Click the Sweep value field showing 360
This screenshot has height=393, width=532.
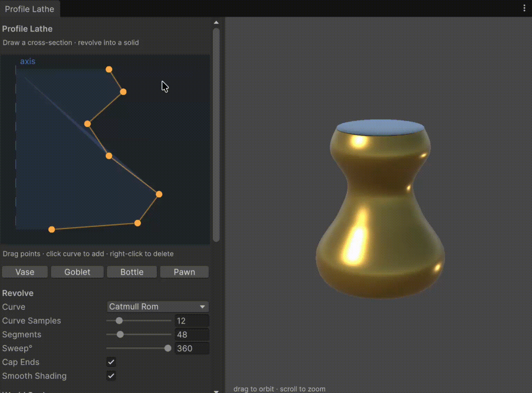[192, 348]
